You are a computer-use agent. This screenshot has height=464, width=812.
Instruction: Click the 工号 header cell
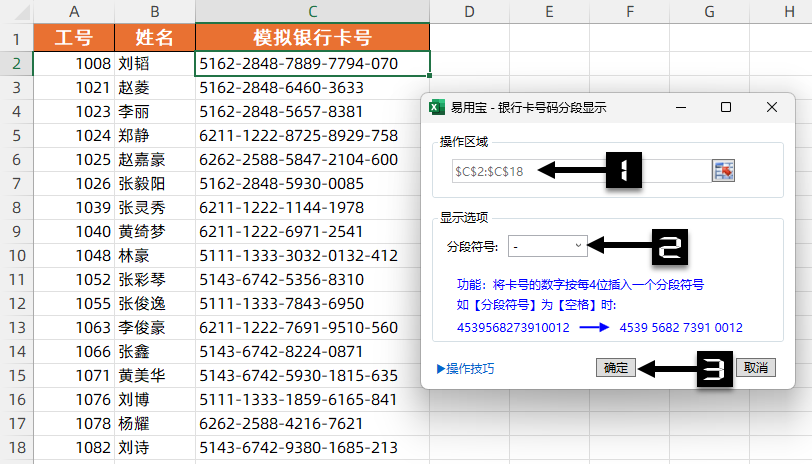click(x=74, y=37)
